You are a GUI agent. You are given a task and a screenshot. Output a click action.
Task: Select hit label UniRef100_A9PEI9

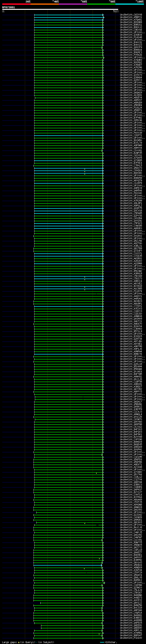(131, 188)
